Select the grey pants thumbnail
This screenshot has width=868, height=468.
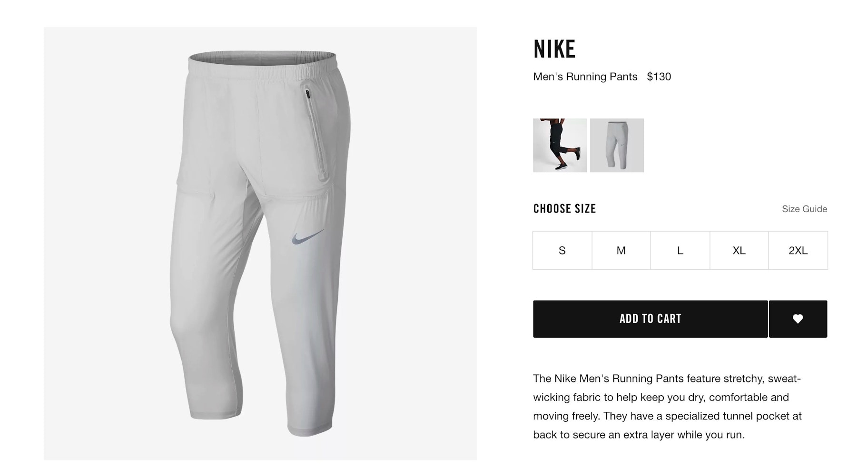(x=617, y=145)
